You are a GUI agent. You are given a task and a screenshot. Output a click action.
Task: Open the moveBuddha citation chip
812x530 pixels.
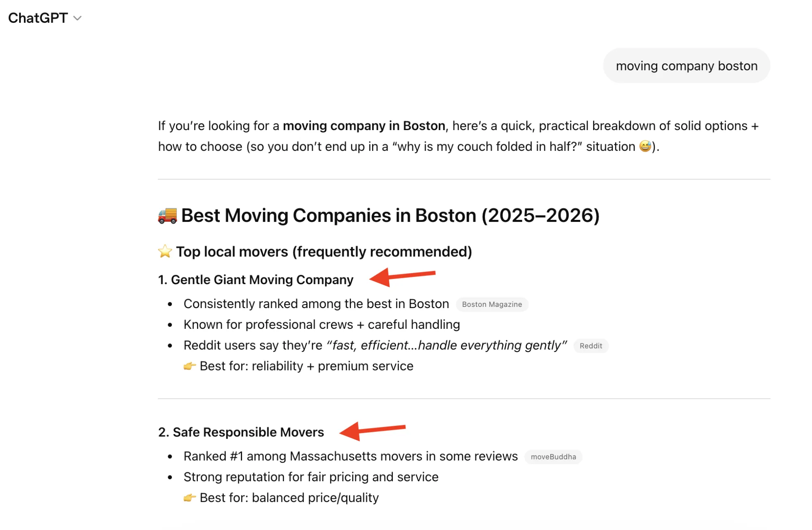point(553,457)
